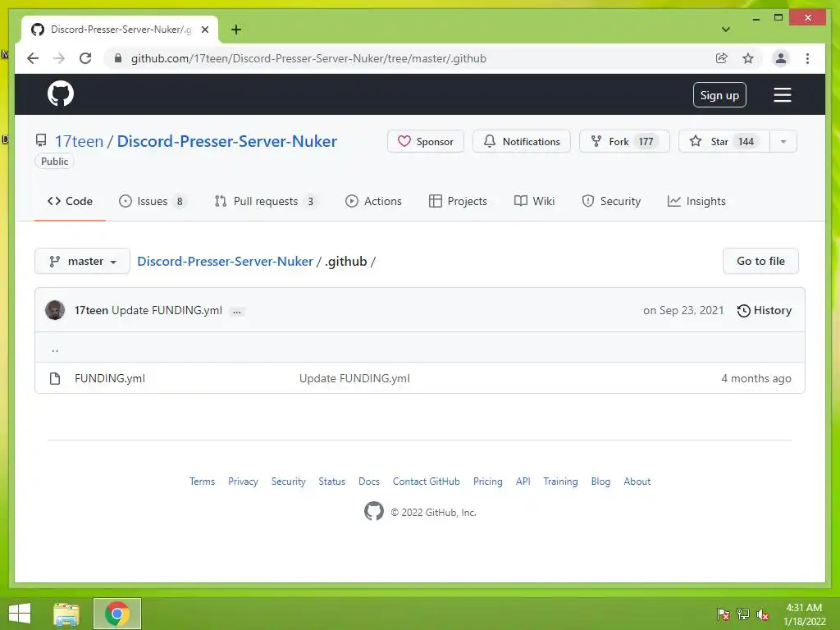Click the Sign up button

719,95
